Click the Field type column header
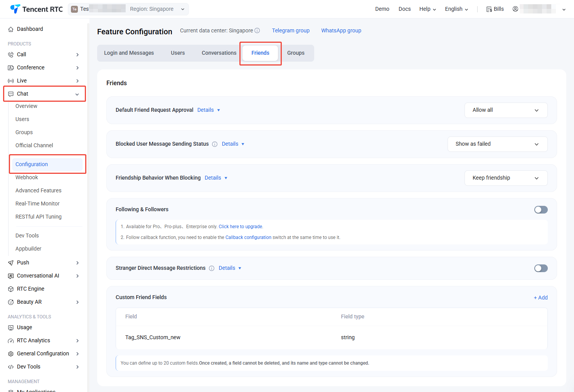Image resolution: width=574 pixels, height=392 pixels. click(352, 317)
